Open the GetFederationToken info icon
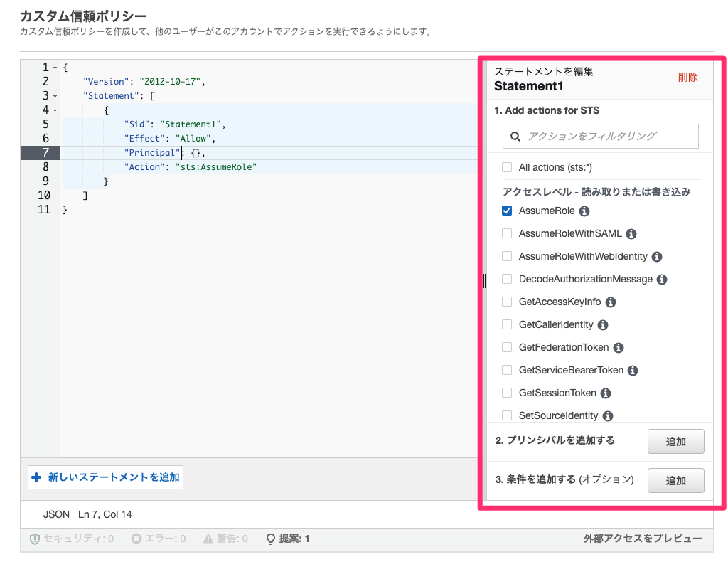 tap(618, 348)
